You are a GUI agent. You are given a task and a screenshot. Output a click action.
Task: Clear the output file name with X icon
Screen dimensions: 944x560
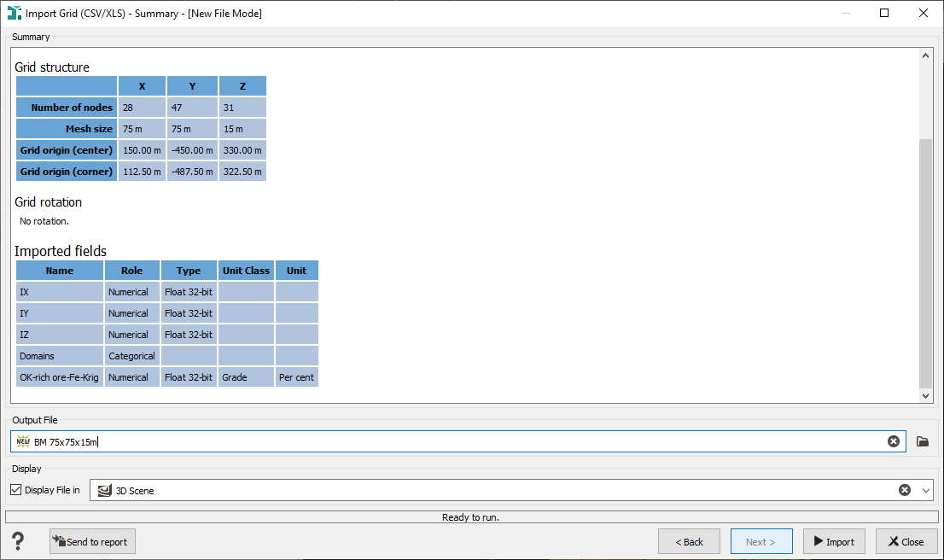[x=894, y=441]
